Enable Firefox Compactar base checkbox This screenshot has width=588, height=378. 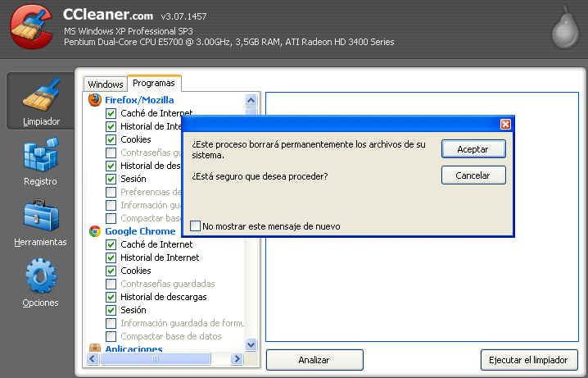[x=111, y=218]
